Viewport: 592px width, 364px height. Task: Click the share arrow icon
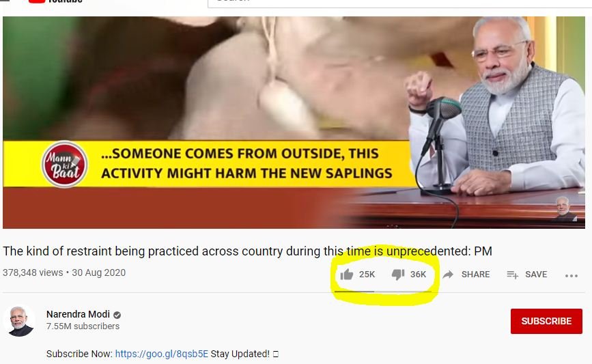[x=448, y=274]
